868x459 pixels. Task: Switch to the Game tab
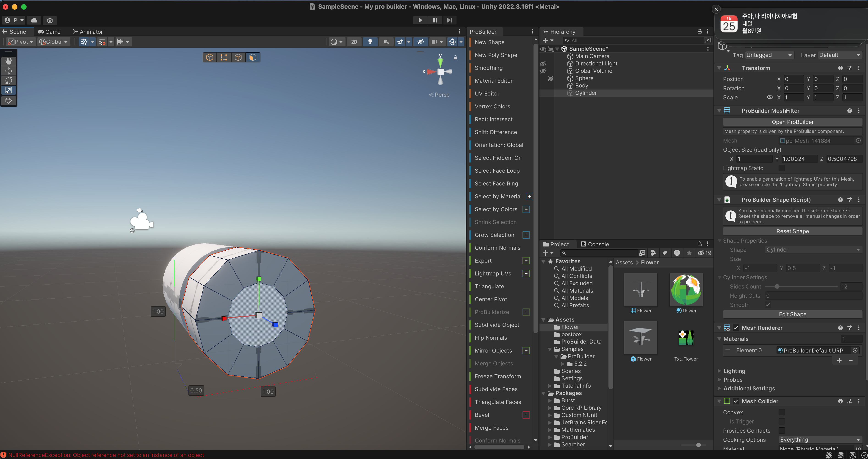(x=49, y=32)
